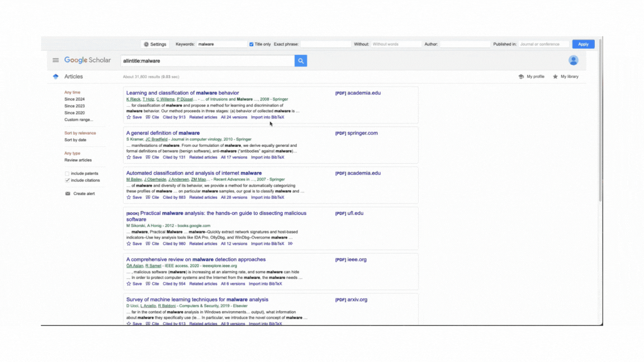This screenshot has height=362, width=644.
Task: Click the Articles diamond icon
Action: point(56,77)
